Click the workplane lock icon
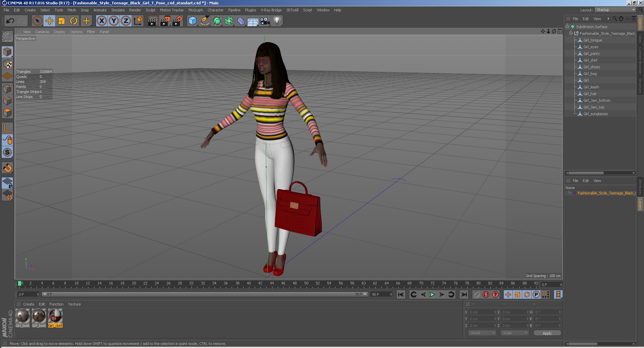The image size is (644, 348). (x=7, y=183)
